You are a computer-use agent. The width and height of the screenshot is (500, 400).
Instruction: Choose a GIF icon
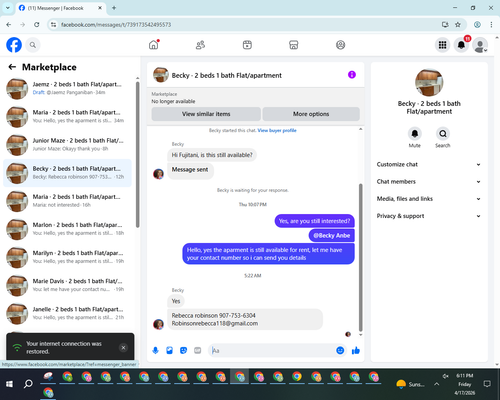point(197,350)
